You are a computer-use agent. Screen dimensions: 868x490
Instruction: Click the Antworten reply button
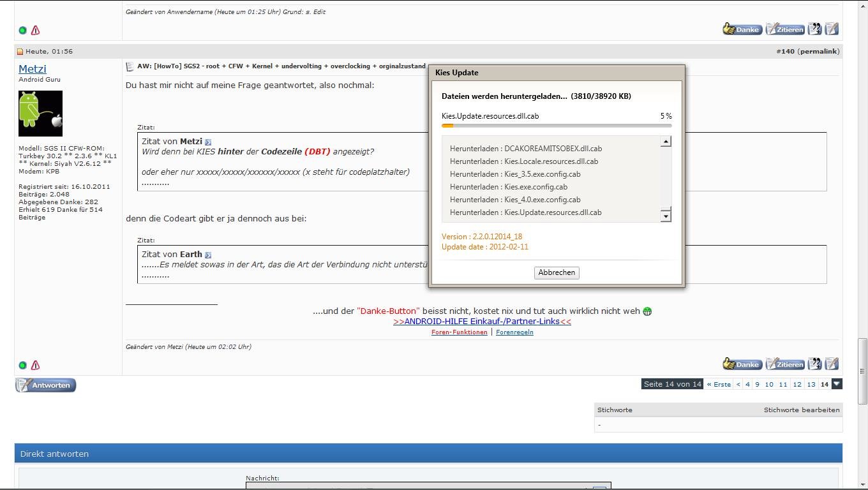pos(45,385)
